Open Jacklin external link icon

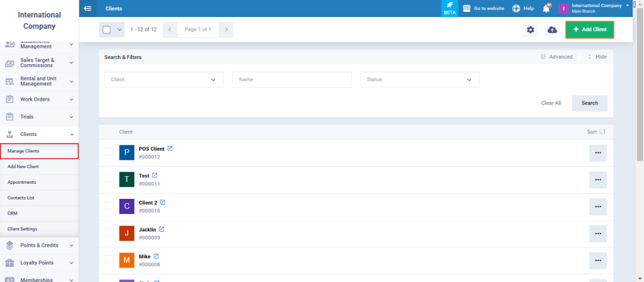[162, 229]
